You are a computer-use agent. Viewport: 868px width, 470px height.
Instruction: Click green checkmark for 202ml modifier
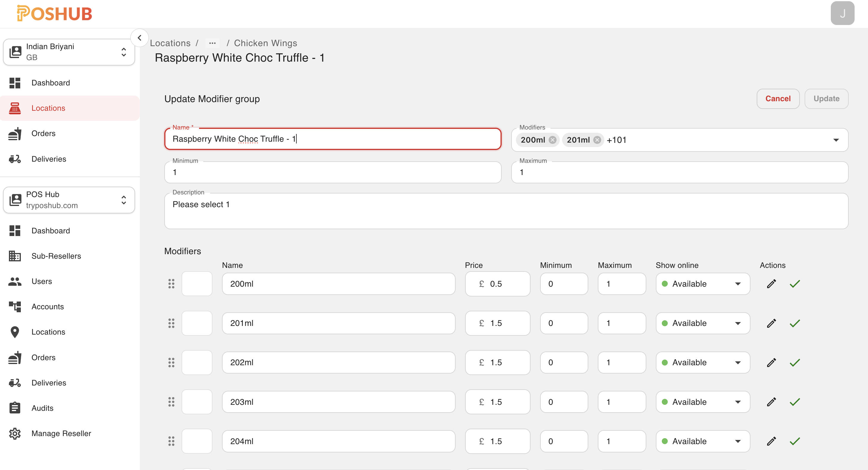pos(795,363)
